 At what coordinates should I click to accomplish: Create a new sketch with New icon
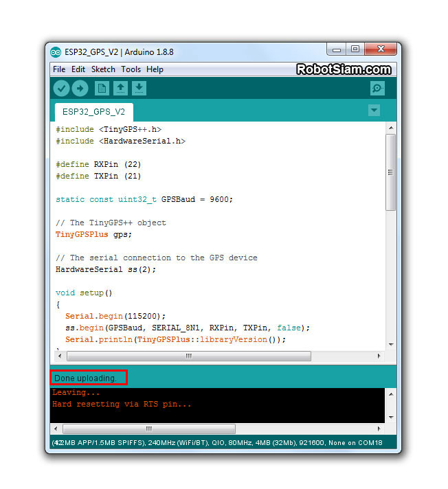point(102,89)
